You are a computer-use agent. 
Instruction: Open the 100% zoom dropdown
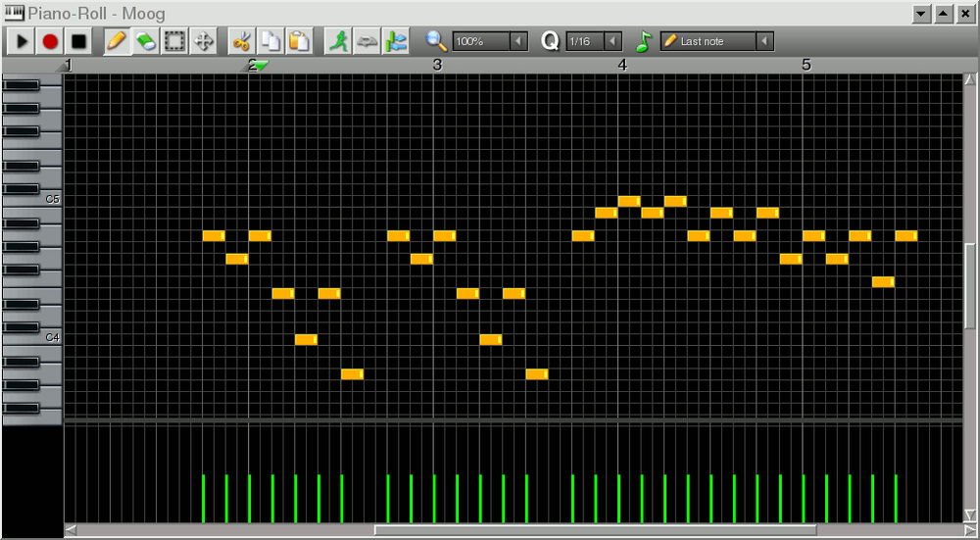pos(518,42)
